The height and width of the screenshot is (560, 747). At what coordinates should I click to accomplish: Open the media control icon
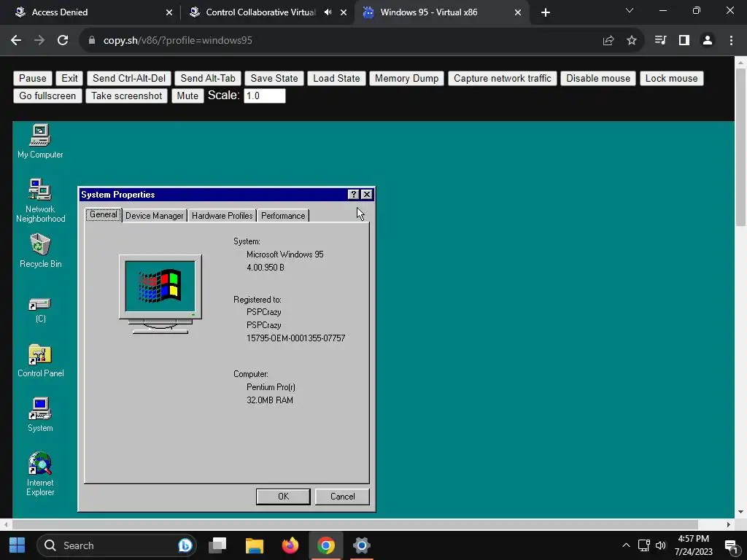pos(660,41)
